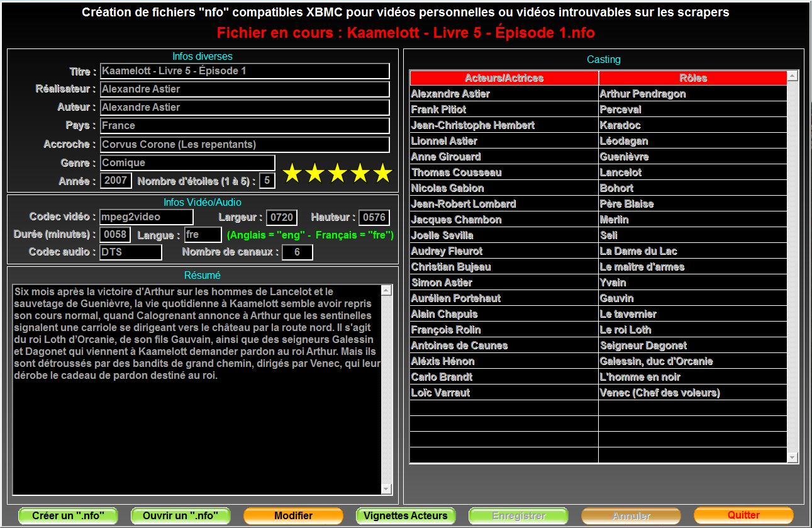812x528 pixels.
Task: Select actor cell Frank Pitiot
Action: coord(504,110)
